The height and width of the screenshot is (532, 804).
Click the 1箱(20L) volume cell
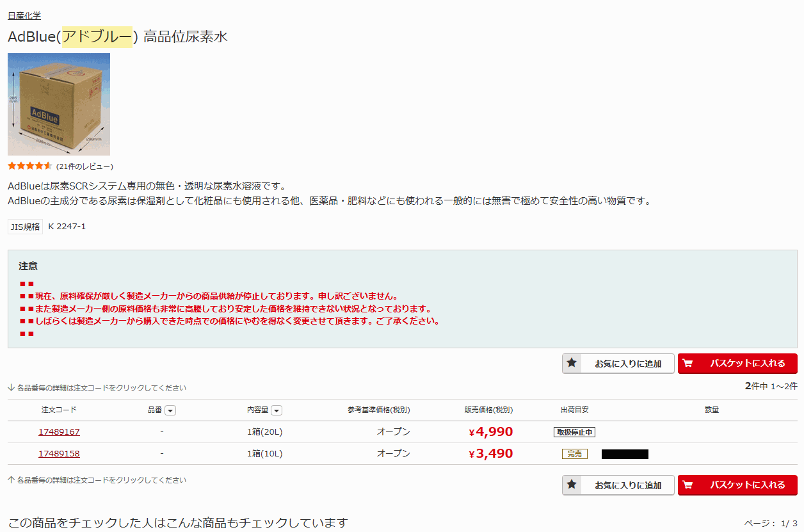click(264, 432)
